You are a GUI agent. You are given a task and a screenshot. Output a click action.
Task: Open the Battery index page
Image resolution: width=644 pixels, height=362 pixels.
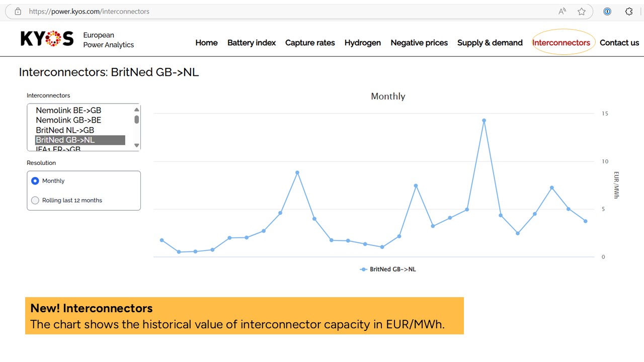coord(252,43)
